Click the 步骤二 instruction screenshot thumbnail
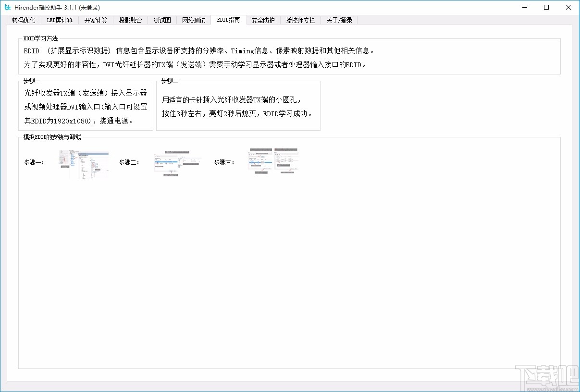Screen dimensions: 580x392 [x=177, y=162]
